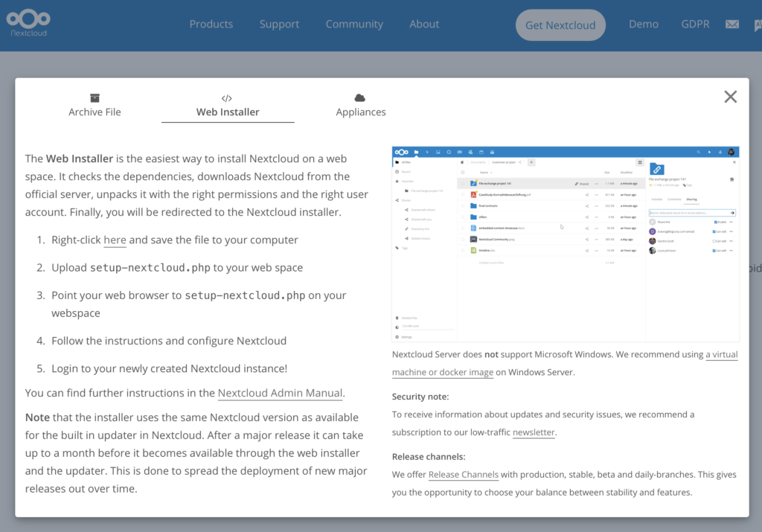Viewport: 762px width, 532px height.
Task: Open the GDPR page
Action: pos(694,24)
